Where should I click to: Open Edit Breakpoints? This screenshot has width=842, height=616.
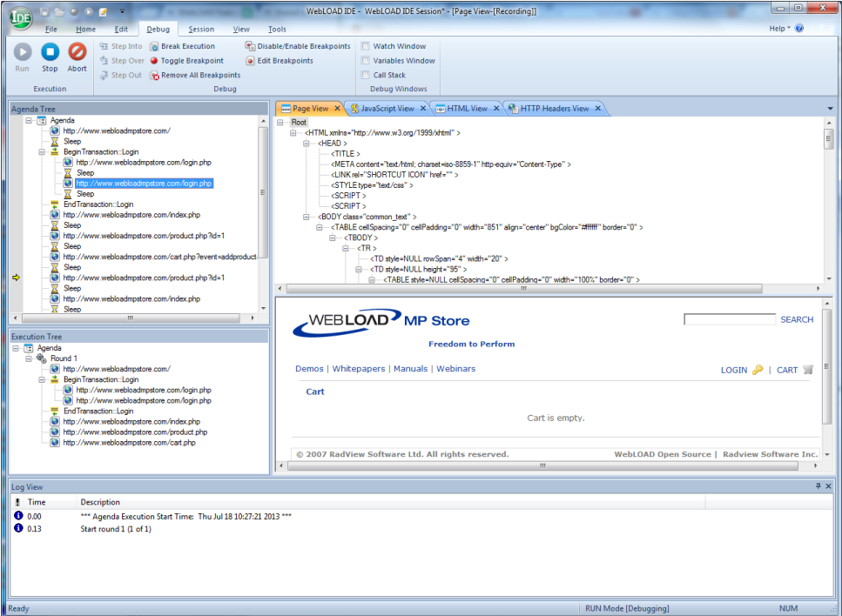[x=285, y=61]
